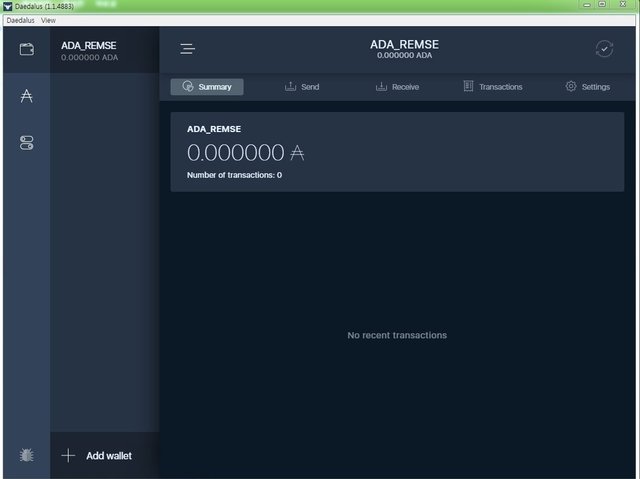Switch to the Receive tab
The image size is (640, 479).
(x=397, y=87)
